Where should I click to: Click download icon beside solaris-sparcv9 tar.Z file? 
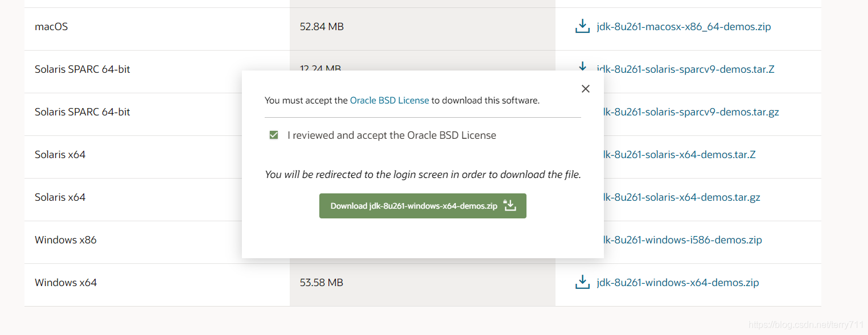[x=582, y=67]
